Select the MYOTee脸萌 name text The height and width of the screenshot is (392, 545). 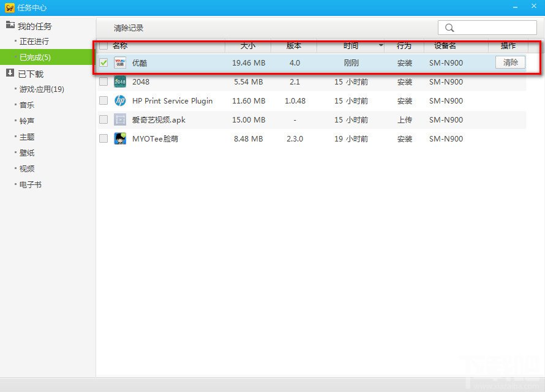(156, 139)
